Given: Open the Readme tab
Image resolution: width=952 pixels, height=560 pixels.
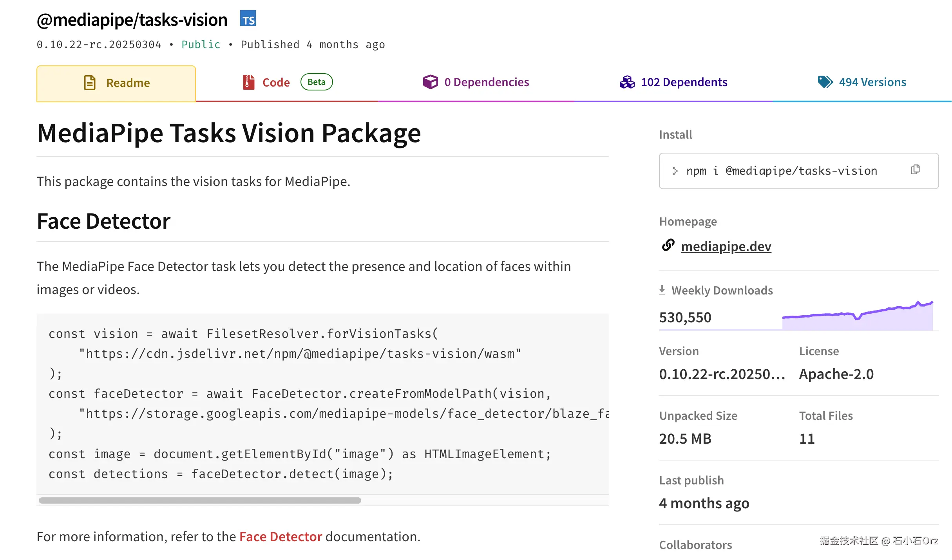Looking at the screenshot, I should [128, 83].
